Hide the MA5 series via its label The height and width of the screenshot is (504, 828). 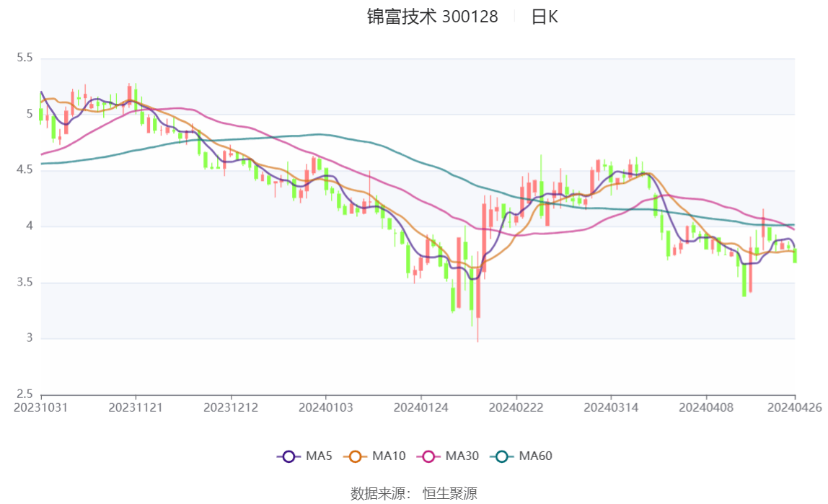pyautogui.click(x=319, y=456)
